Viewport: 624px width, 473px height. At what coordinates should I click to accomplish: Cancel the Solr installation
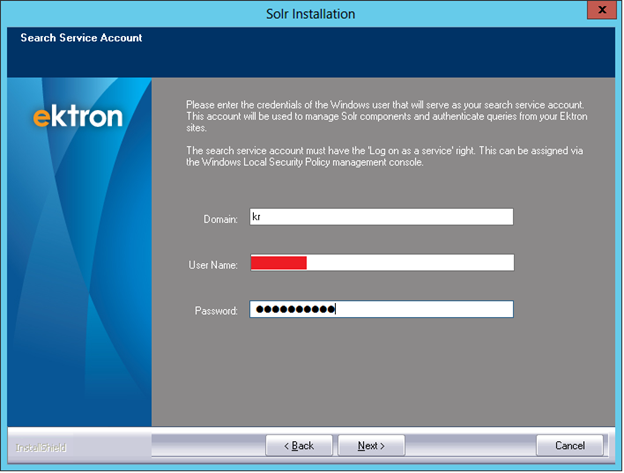click(570, 445)
